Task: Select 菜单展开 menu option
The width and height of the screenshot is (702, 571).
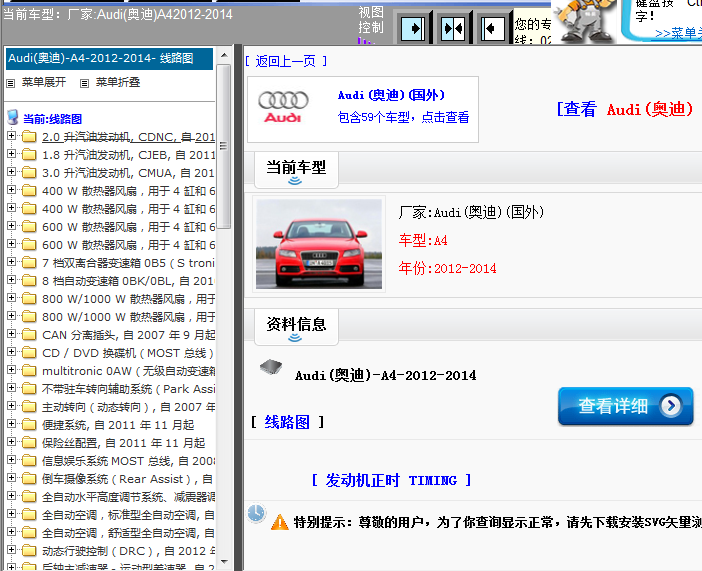Action: (44, 82)
